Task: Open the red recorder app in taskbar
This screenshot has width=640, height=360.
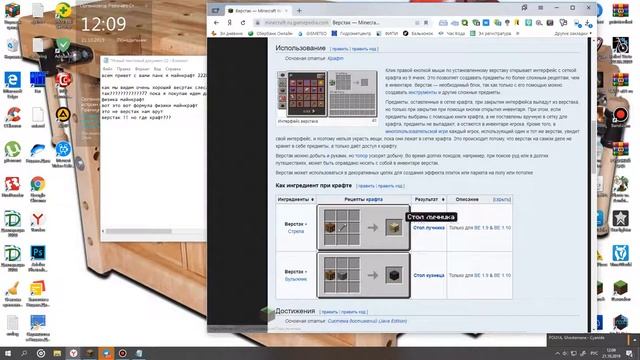Action: [x=122, y=353]
